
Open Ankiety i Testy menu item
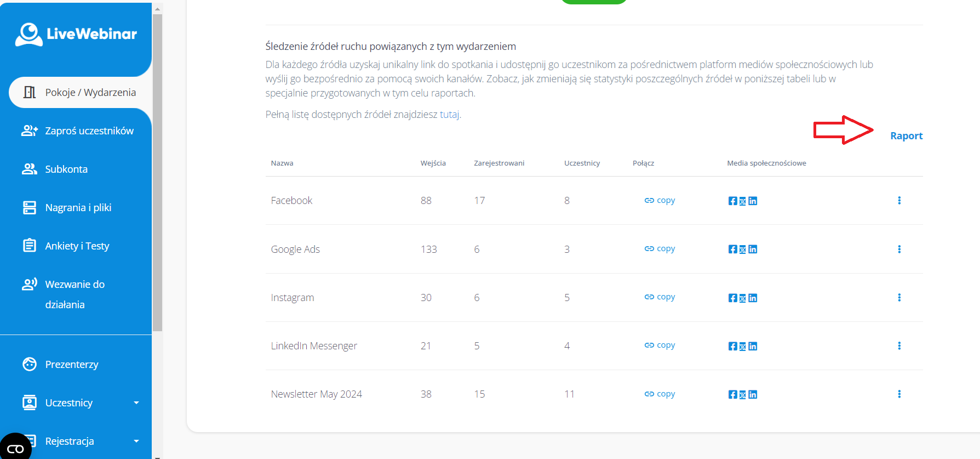(x=77, y=246)
